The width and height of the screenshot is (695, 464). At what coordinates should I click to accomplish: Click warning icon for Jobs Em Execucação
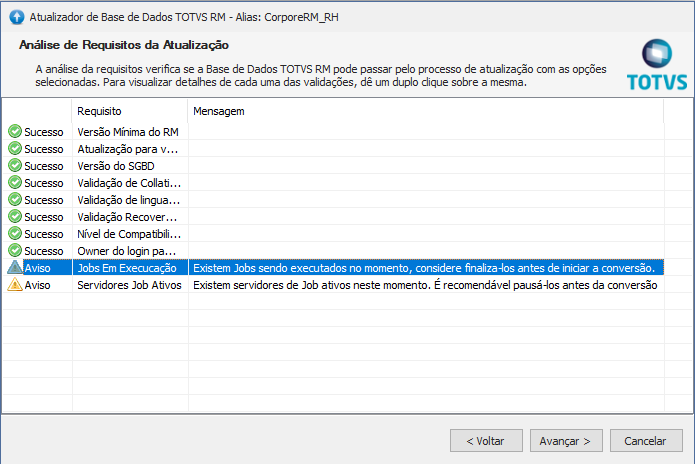pos(15,267)
